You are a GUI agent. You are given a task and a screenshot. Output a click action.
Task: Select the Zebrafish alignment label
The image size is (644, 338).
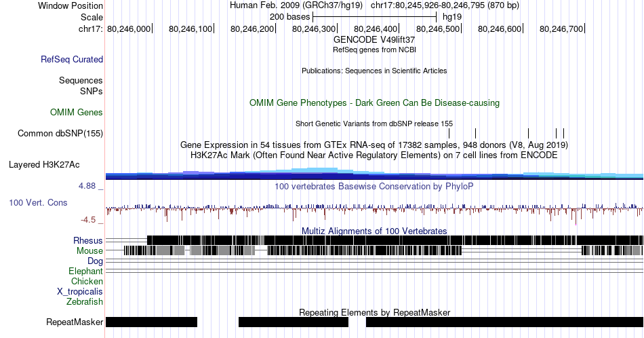click(85, 302)
